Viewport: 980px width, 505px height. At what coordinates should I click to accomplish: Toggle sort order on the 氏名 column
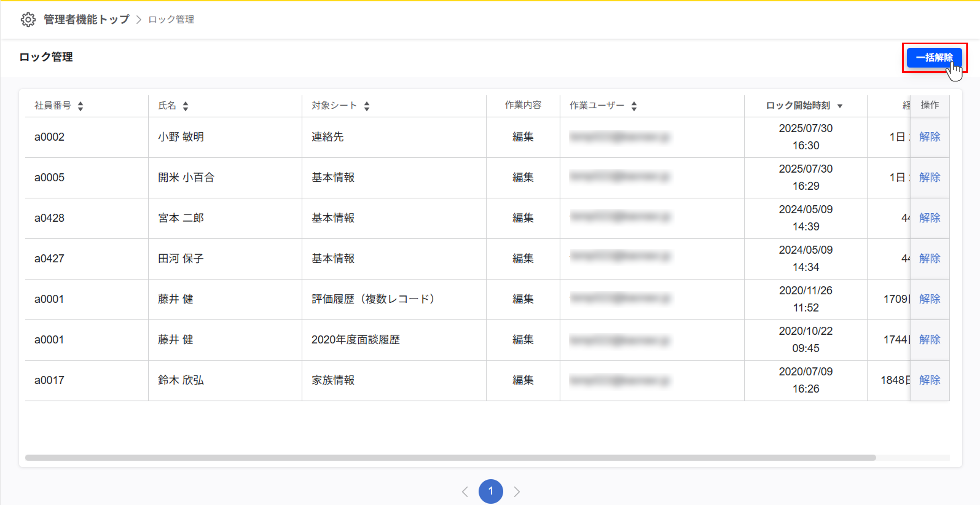(186, 105)
